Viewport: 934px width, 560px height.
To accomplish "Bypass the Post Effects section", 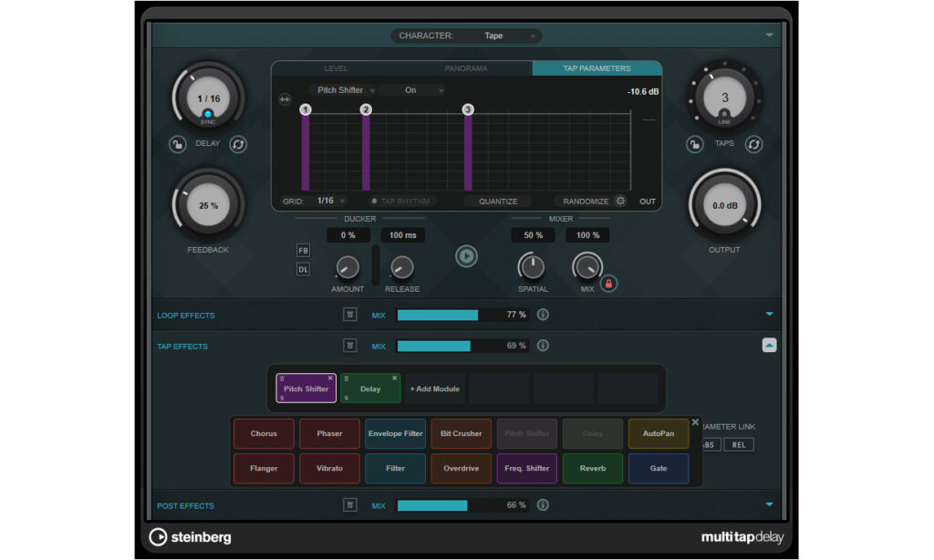I will click(349, 505).
